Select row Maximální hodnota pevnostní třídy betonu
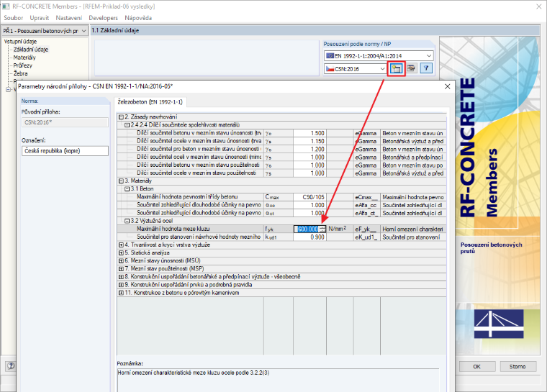Image resolution: width=547 pixels, height=392 pixels. pos(281,197)
